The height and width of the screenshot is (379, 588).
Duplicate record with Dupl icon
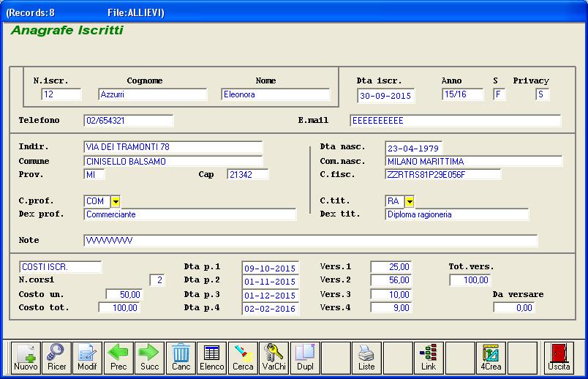[x=305, y=358]
